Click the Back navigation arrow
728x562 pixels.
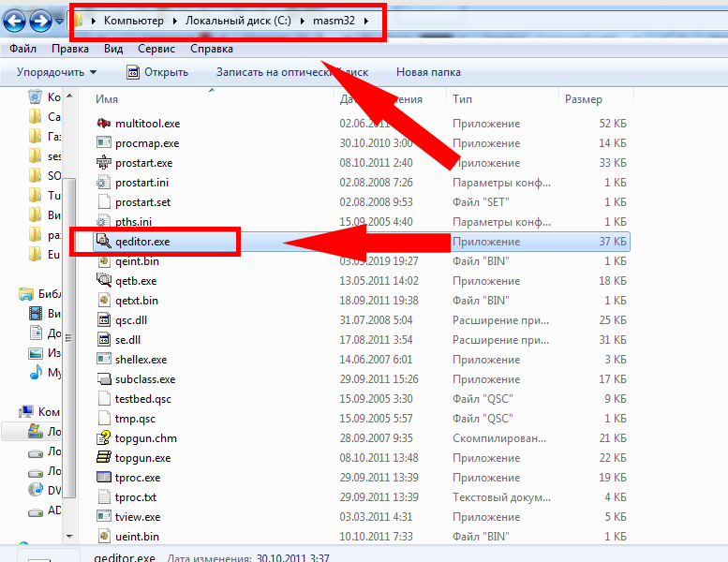pos(16,19)
